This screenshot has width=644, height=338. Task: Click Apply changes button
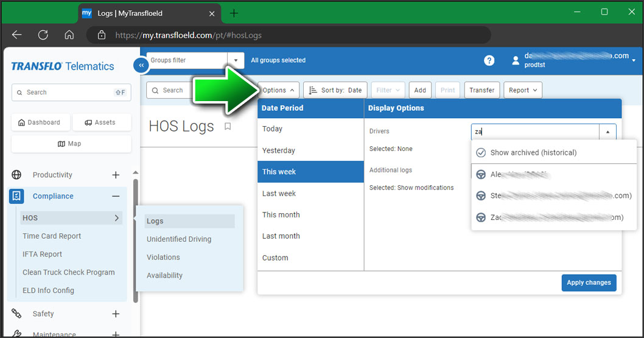click(589, 283)
